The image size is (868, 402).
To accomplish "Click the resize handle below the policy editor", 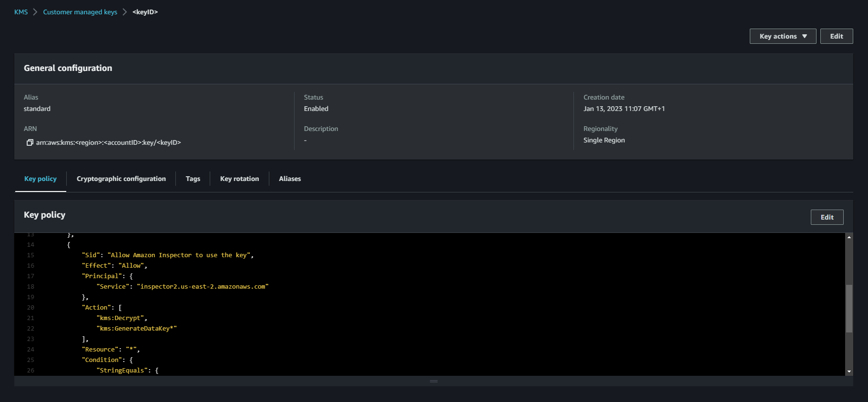I will click(x=434, y=381).
